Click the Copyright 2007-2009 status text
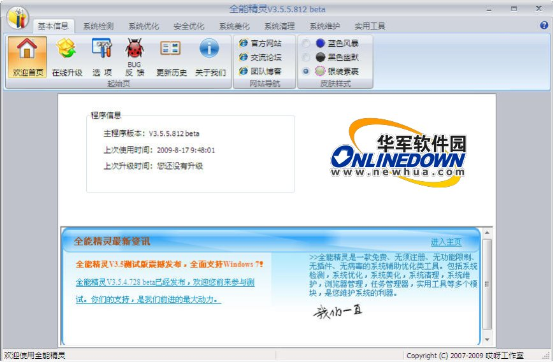Viewport: 554px width, 362px height. tap(465, 356)
